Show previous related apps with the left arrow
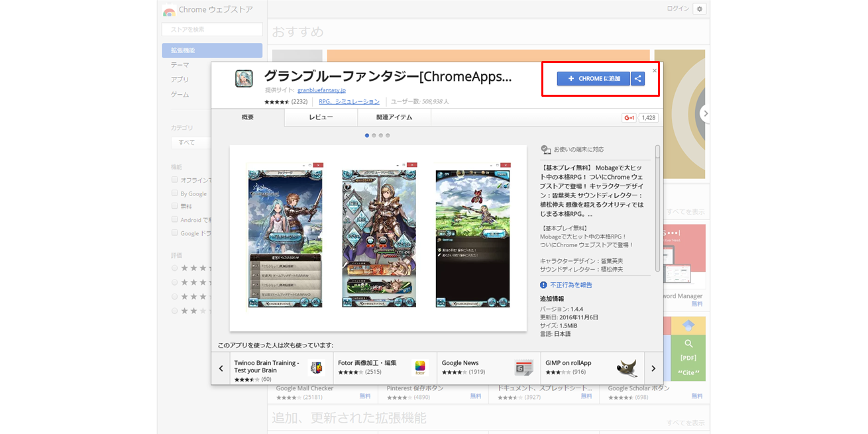This screenshot has height=434, width=868. point(221,368)
